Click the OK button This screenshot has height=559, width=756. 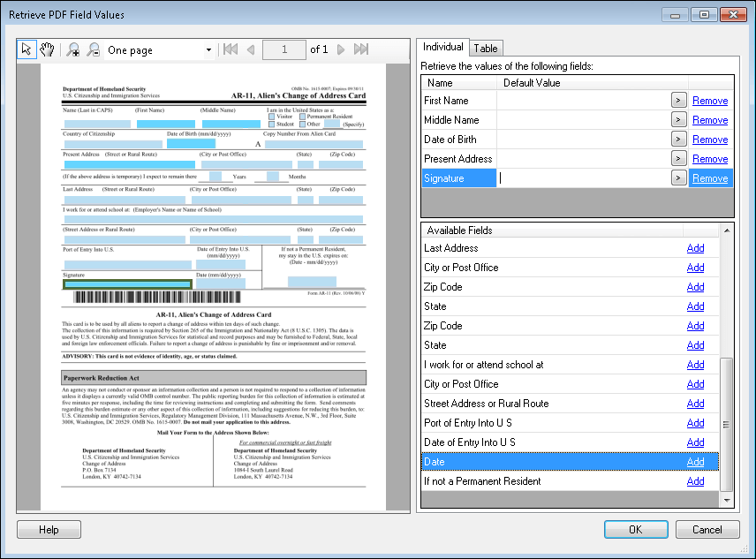[636, 530]
